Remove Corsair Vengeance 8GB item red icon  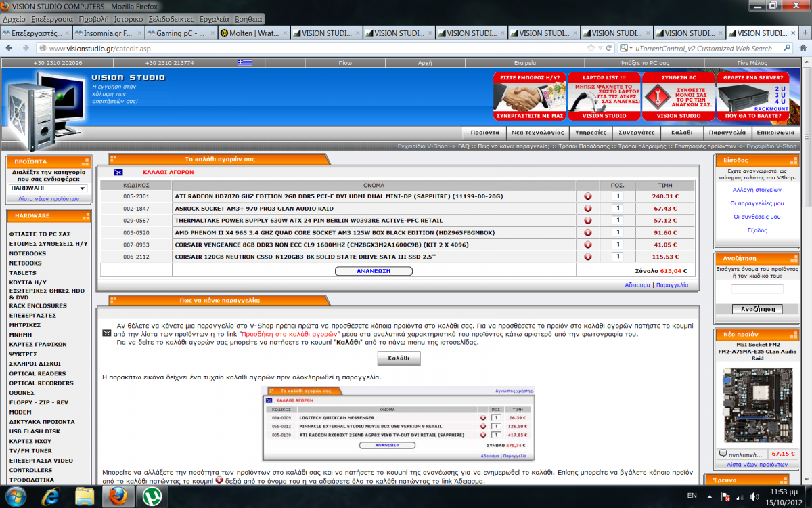click(588, 245)
